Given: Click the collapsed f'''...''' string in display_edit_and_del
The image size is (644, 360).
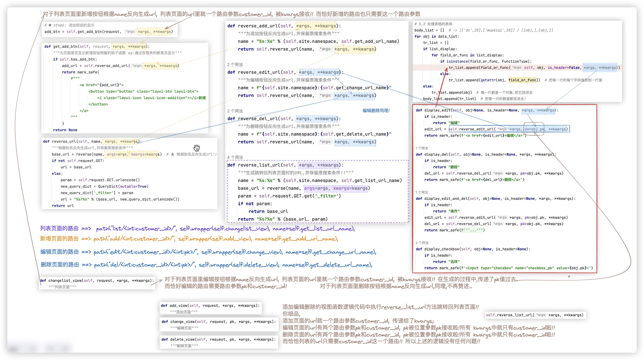Looking at the screenshot, I should 472,230.
